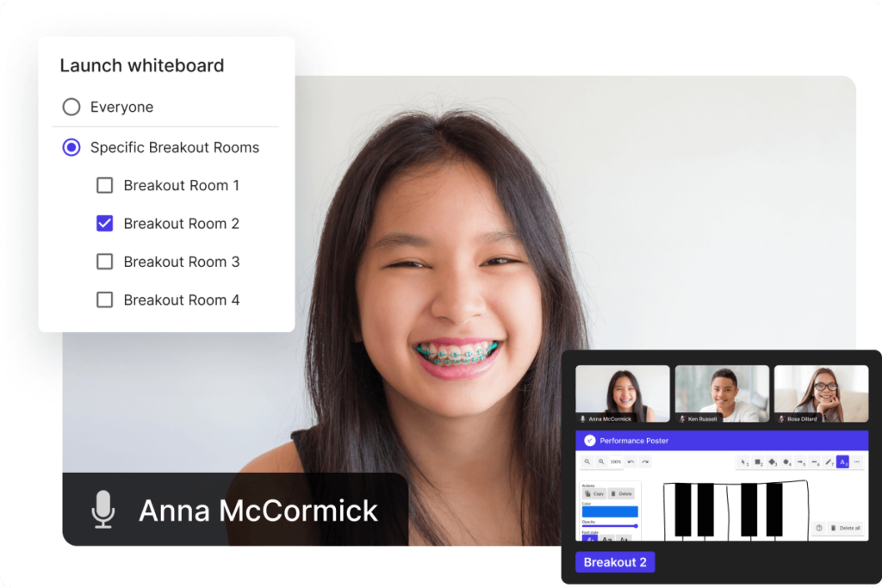Select the Pen tool on the whiteboard toolbar
882x588 pixels.
[x=829, y=462]
